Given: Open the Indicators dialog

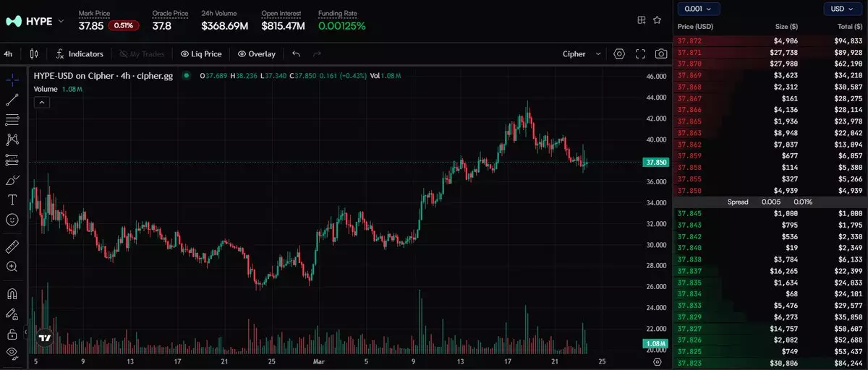Looking at the screenshot, I should (x=80, y=53).
